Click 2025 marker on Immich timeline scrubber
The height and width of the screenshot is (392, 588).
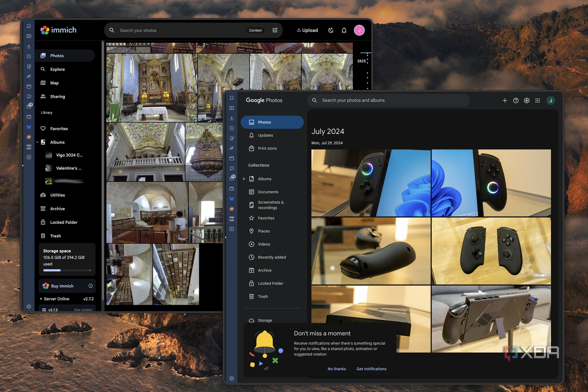tap(361, 61)
